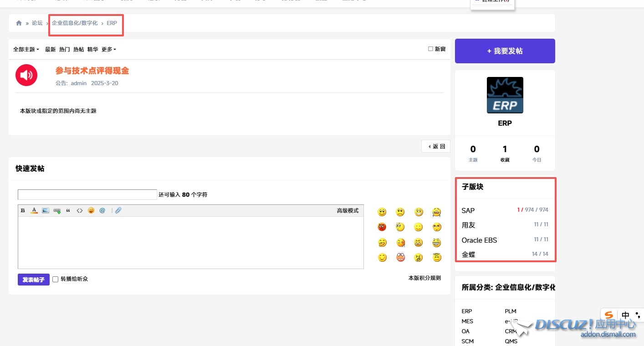This screenshot has width=644, height=346.
Task: Insert a quote block using the quote icon
Action: [x=68, y=211]
